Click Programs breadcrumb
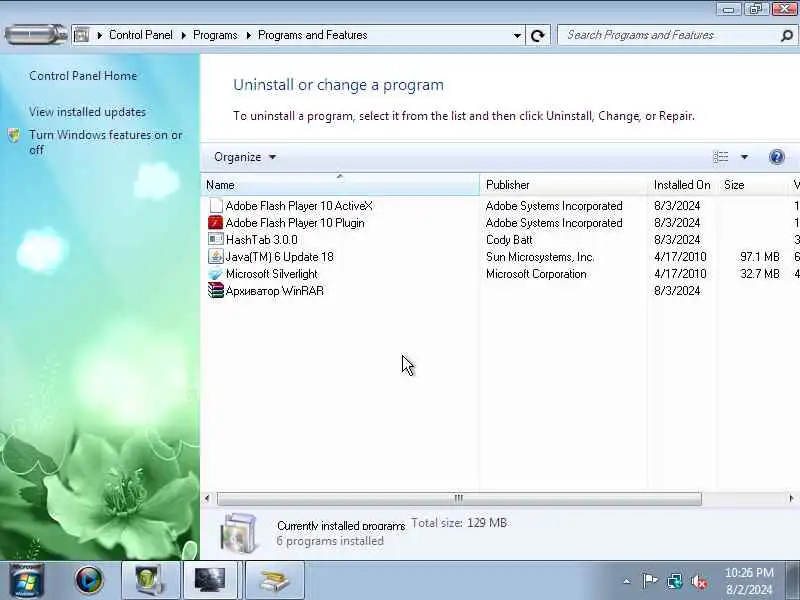Screen dimensions: 800x600 (x=215, y=35)
